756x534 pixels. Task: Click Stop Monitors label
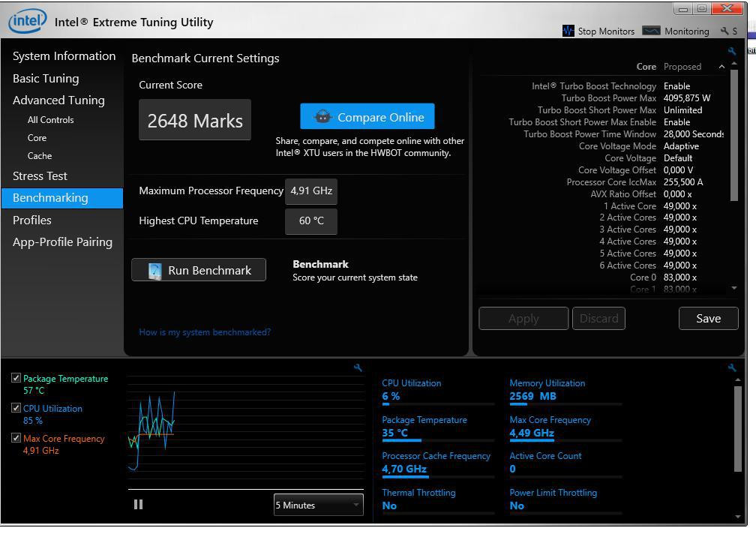point(606,31)
